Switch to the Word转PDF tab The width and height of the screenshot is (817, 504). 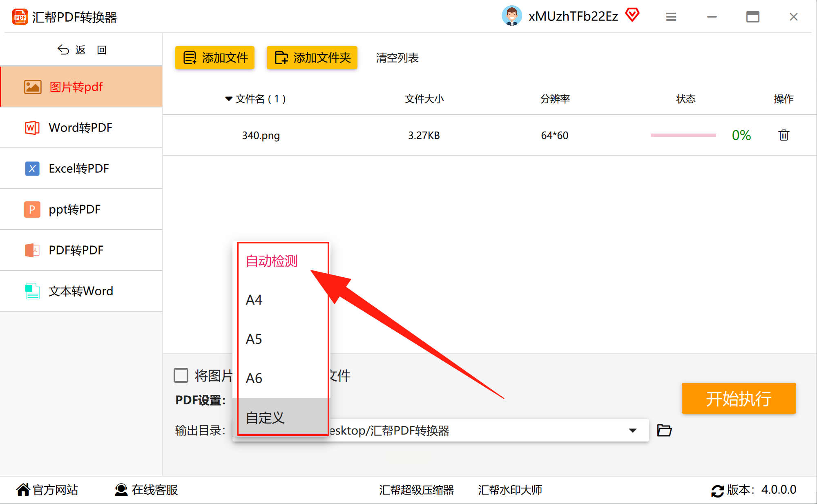[81, 128]
